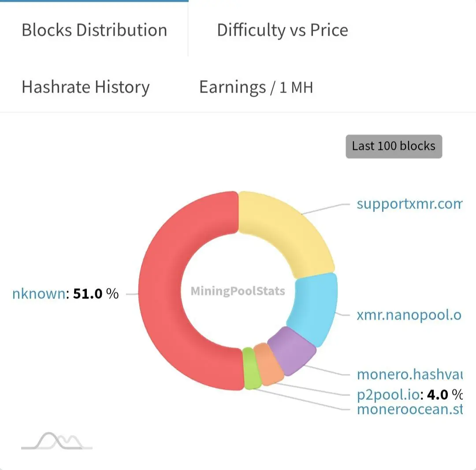The image size is (476, 470).
Task: Click the 4.0 % value beside p2pool.io
Action: coord(445,395)
